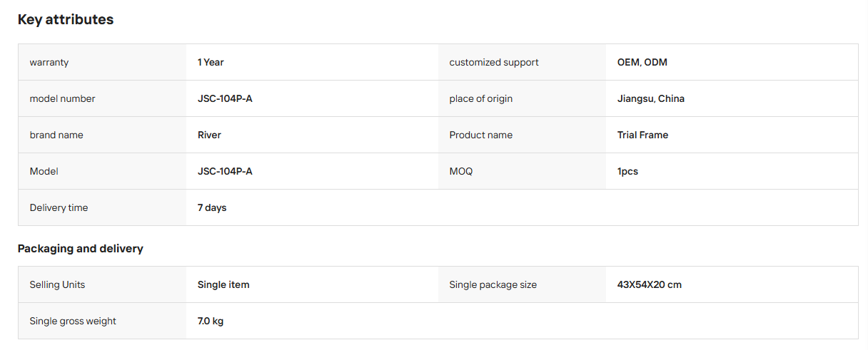Select the customized support label

point(494,62)
